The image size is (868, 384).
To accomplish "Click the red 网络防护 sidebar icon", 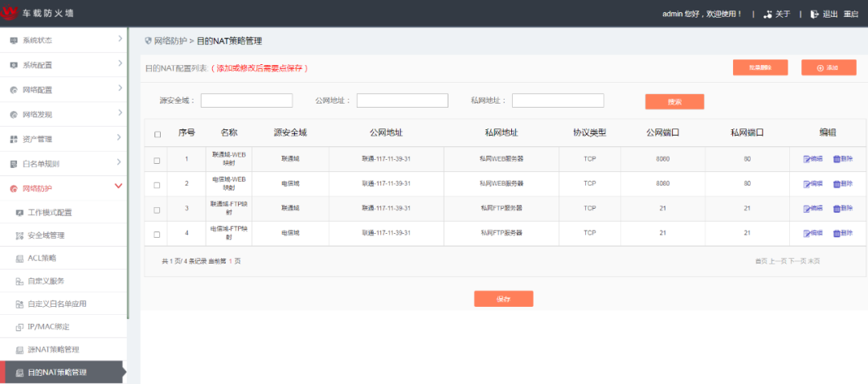I will point(14,190).
